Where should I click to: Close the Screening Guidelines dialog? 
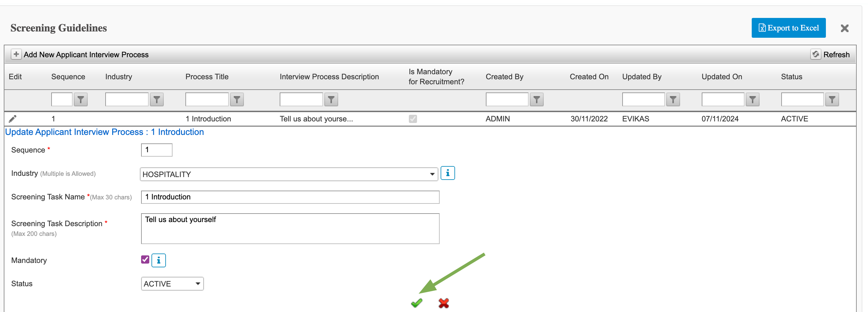tap(844, 28)
